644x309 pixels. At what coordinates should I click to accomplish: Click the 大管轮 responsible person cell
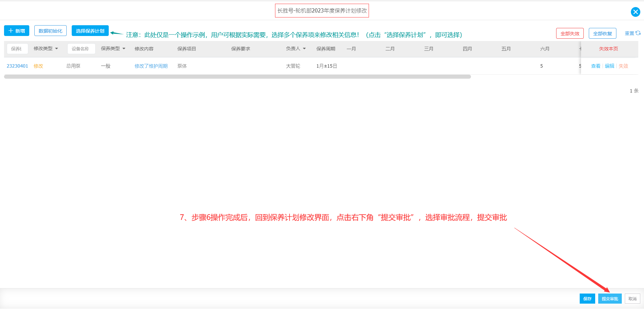click(293, 66)
